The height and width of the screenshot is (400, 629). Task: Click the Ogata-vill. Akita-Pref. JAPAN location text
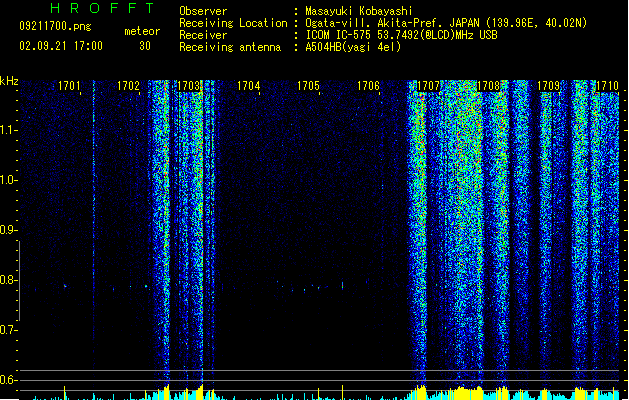pos(446,23)
